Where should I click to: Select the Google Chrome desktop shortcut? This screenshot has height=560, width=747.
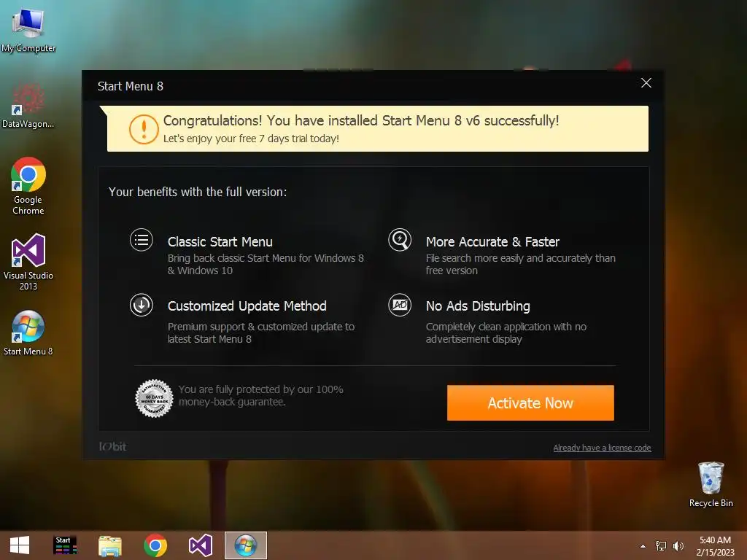(x=28, y=186)
